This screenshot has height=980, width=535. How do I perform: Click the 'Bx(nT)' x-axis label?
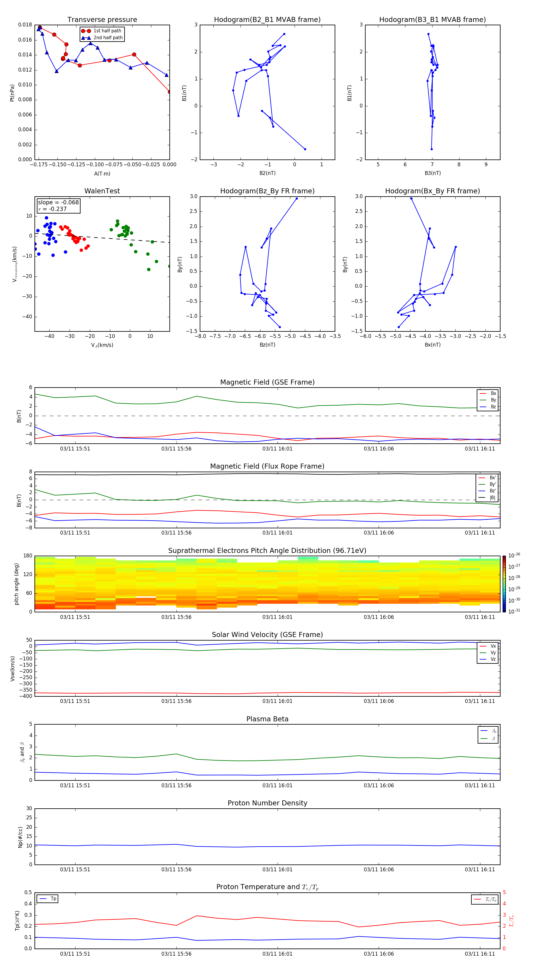432,345
